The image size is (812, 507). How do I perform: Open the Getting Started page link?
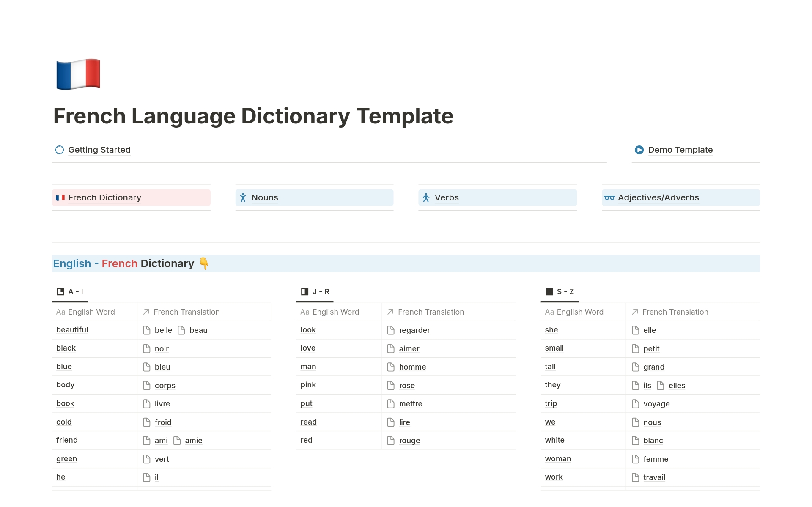point(99,150)
